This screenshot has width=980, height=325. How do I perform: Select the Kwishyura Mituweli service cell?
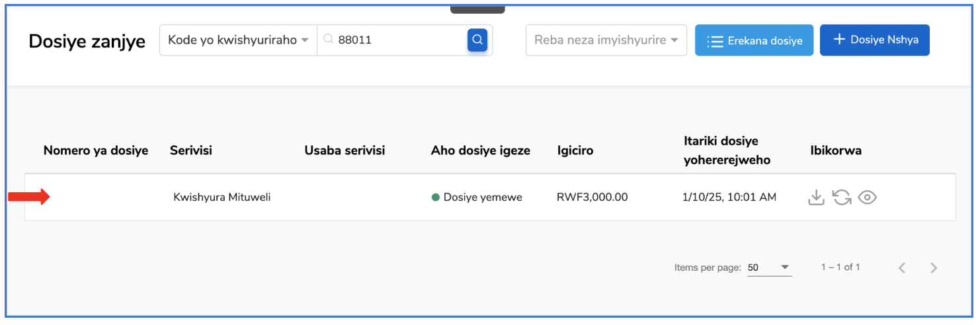[x=222, y=197]
